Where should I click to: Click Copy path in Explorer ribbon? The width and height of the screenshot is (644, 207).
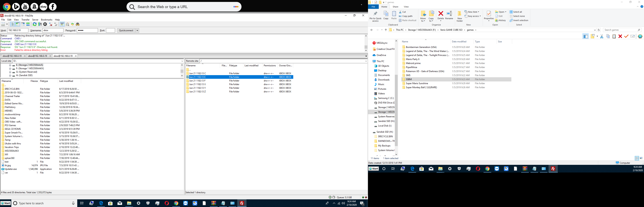[406, 16]
